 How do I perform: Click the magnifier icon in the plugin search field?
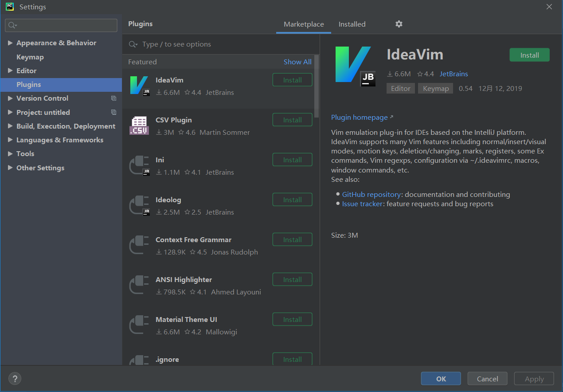tap(133, 44)
